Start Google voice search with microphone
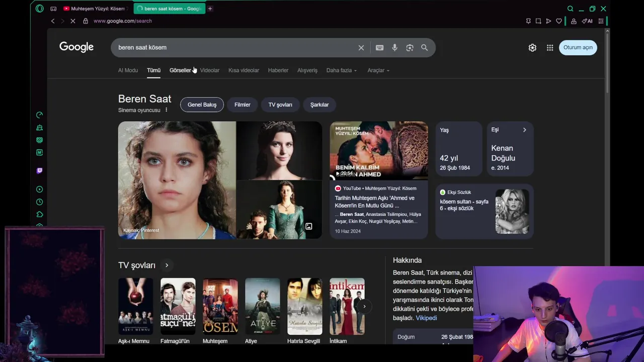 [x=394, y=48]
